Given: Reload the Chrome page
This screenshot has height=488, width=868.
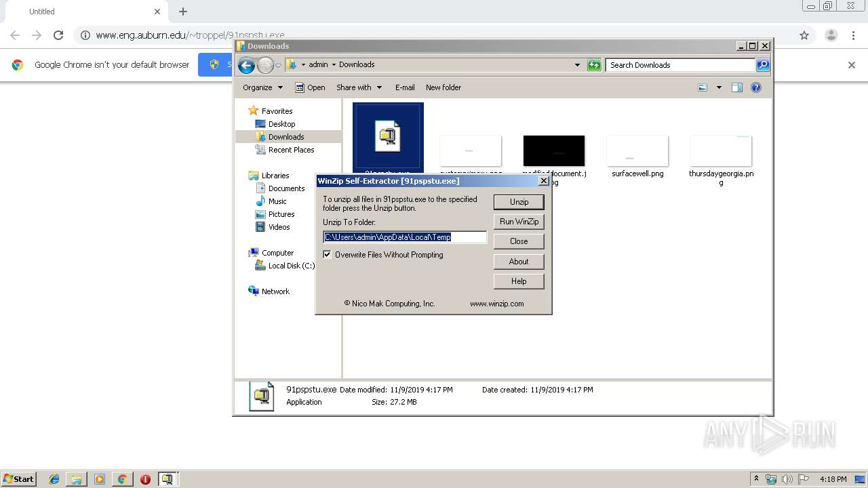Looking at the screenshot, I should pyautogui.click(x=58, y=35).
